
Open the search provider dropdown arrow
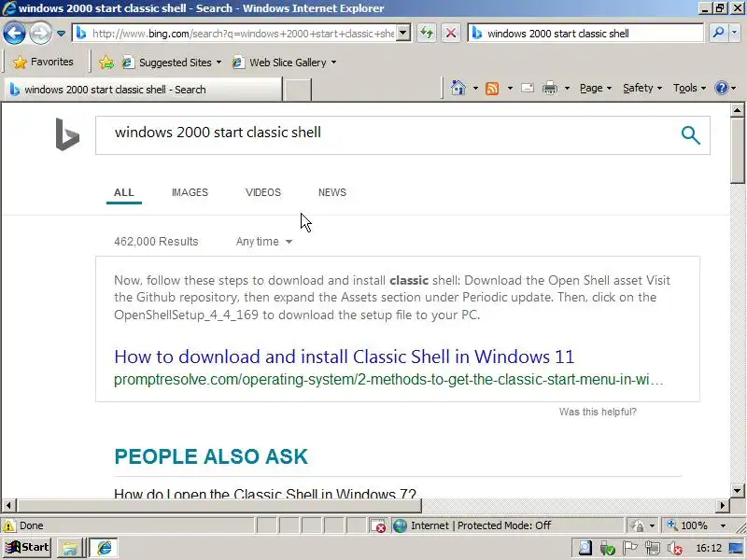click(735, 34)
